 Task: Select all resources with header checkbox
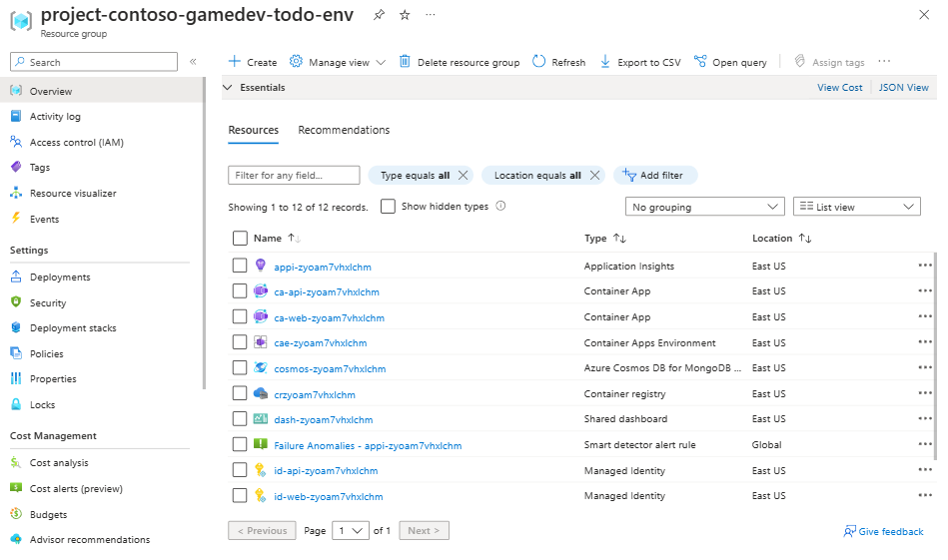tap(240, 238)
